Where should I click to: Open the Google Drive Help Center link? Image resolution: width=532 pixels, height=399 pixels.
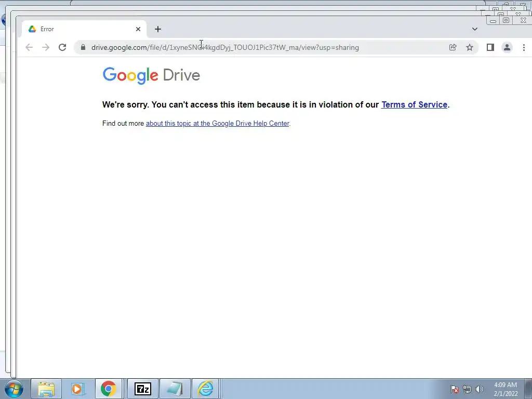(x=218, y=123)
